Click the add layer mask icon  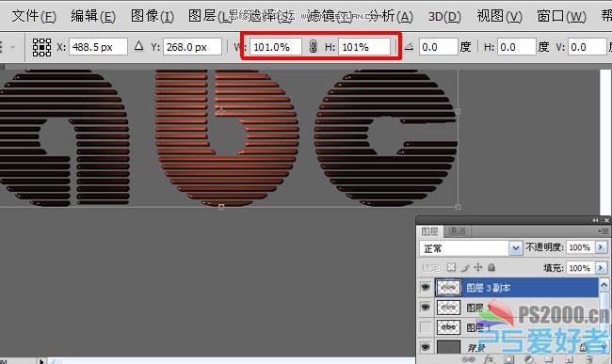click(x=508, y=359)
